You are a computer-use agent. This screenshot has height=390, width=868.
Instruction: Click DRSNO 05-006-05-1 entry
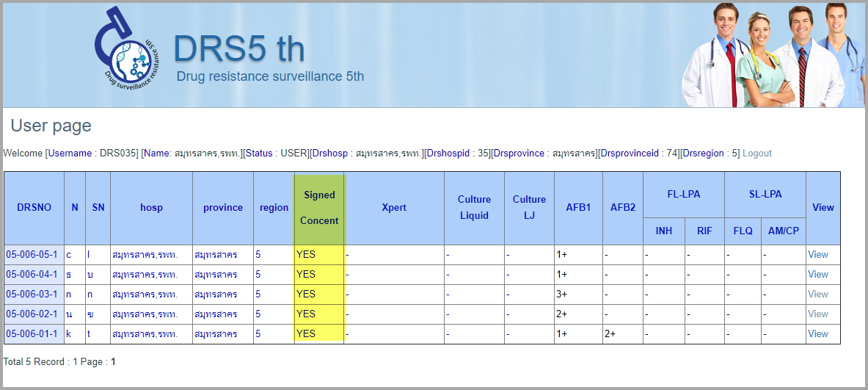tap(32, 255)
